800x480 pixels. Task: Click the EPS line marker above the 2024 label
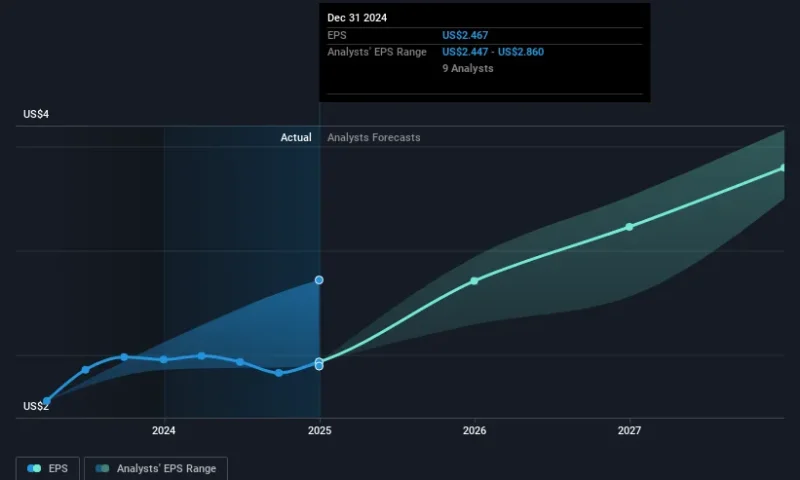point(163,359)
